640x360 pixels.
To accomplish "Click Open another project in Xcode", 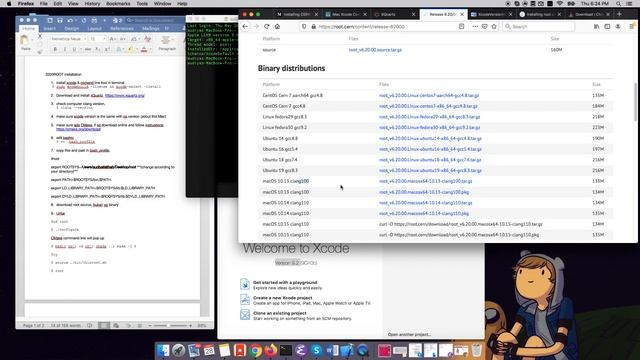I will 409,334.
